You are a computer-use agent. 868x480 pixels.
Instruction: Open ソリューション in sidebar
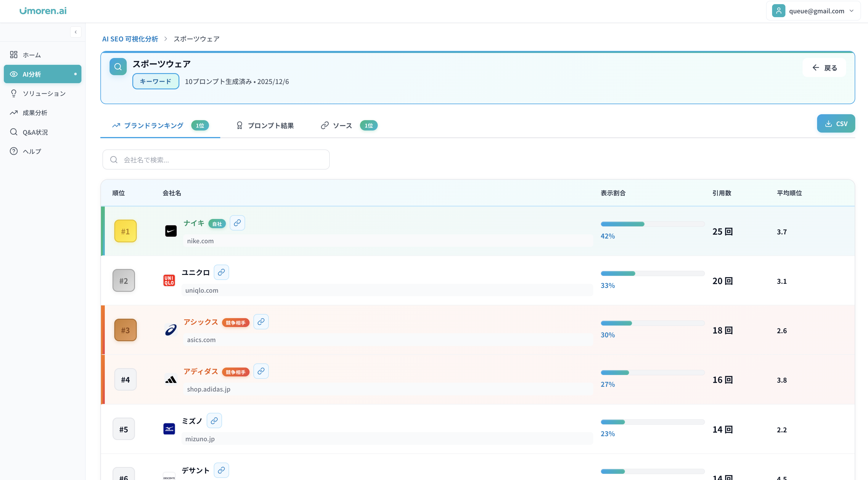point(44,93)
